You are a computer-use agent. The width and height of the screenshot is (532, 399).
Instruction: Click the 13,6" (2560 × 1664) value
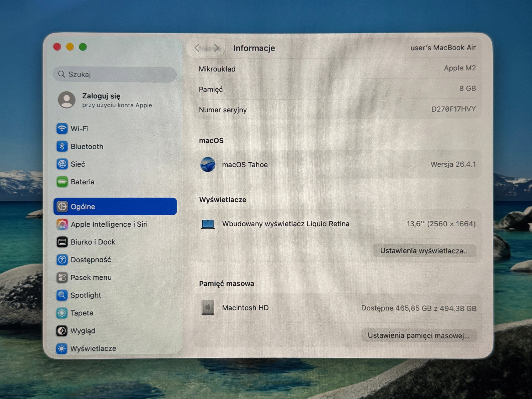[x=441, y=224]
